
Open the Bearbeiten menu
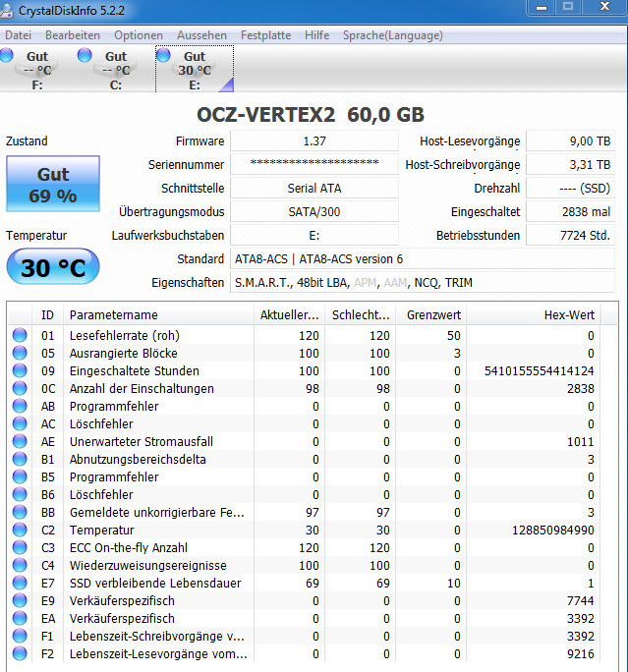[x=73, y=35]
